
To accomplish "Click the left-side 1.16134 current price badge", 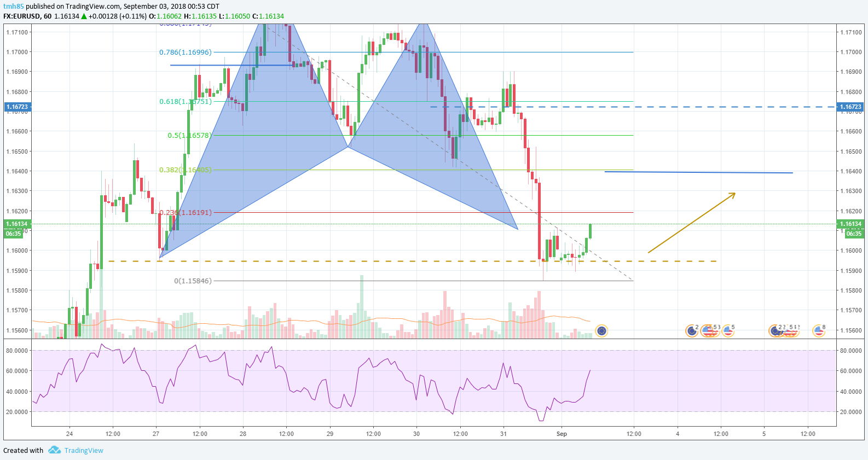I will [x=17, y=224].
